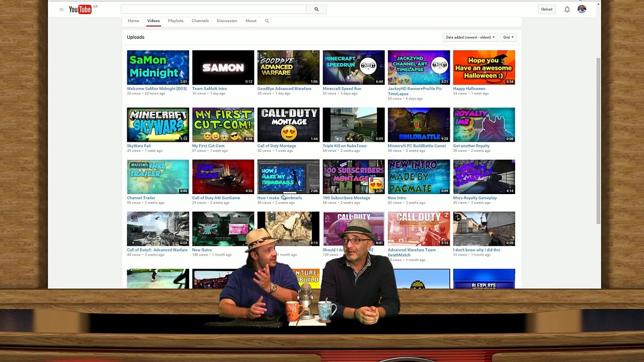Viewport: 644px width, 362px height.
Task: Click the 'Call of Duty®: Advanced Warfare' title
Action: [x=157, y=250]
